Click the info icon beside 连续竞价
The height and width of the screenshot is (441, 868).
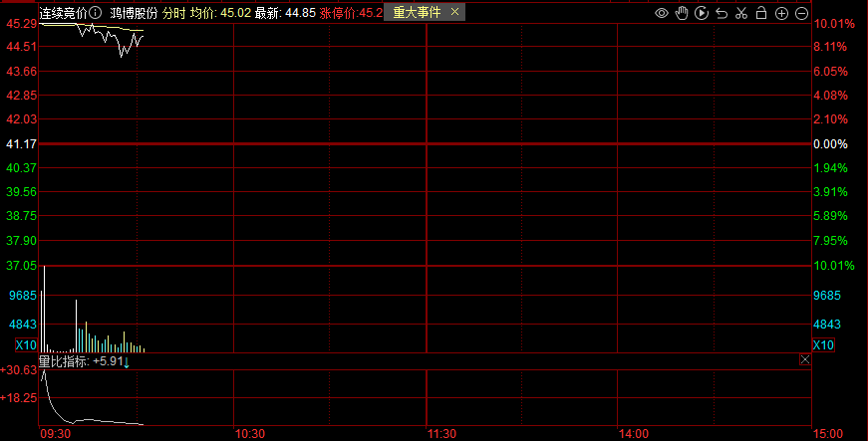click(x=96, y=13)
